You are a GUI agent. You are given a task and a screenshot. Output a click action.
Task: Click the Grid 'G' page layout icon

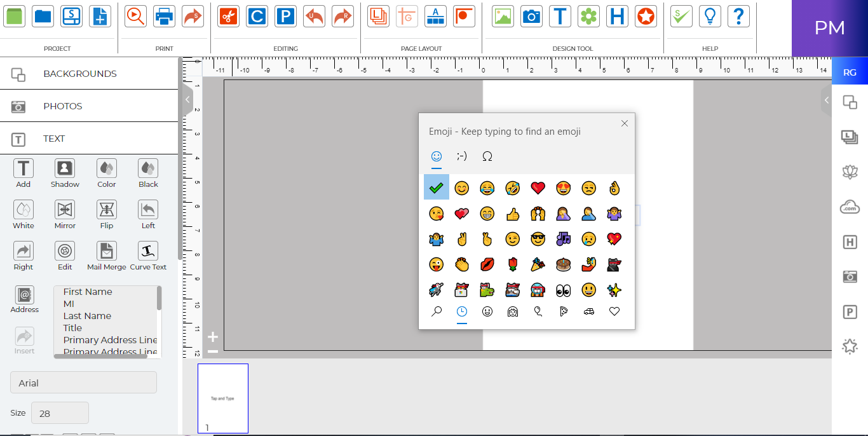click(x=407, y=16)
